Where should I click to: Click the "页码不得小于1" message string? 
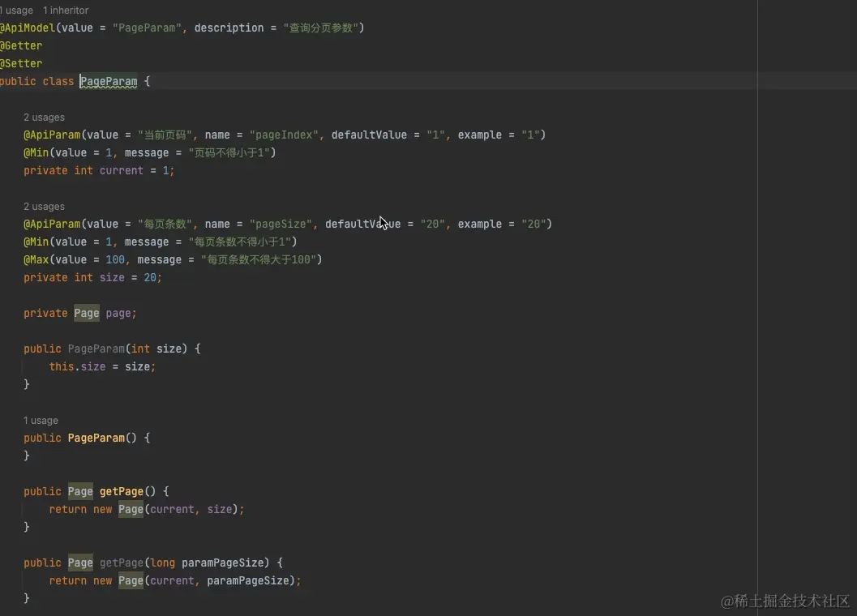pos(229,153)
